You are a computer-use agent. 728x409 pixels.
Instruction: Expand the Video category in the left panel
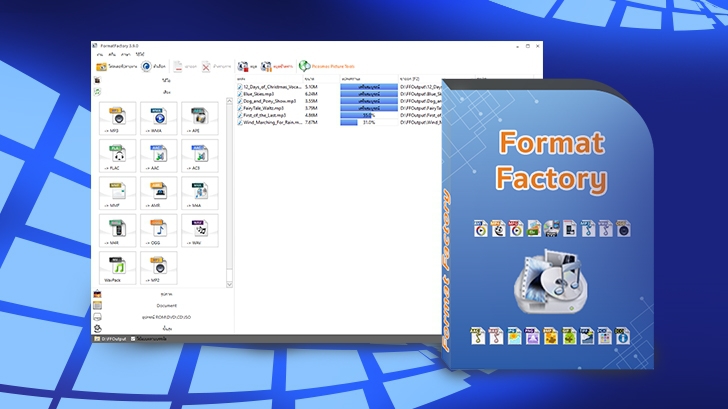point(162,80)
